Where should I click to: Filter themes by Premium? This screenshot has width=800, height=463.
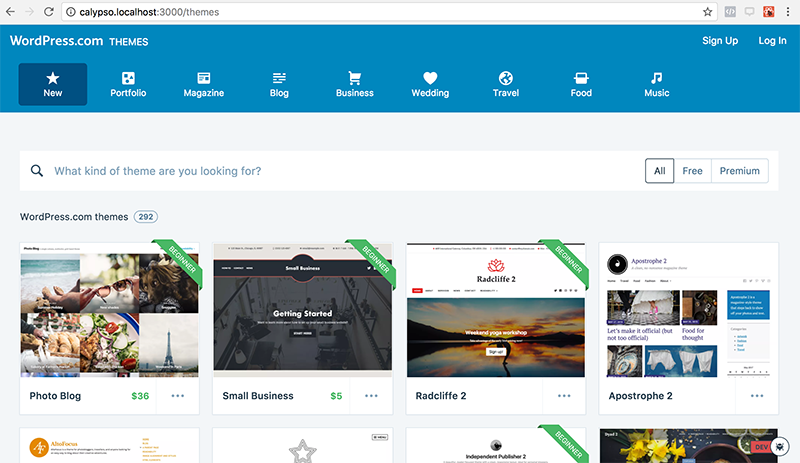pyautogui.click(x=739, y=171)
